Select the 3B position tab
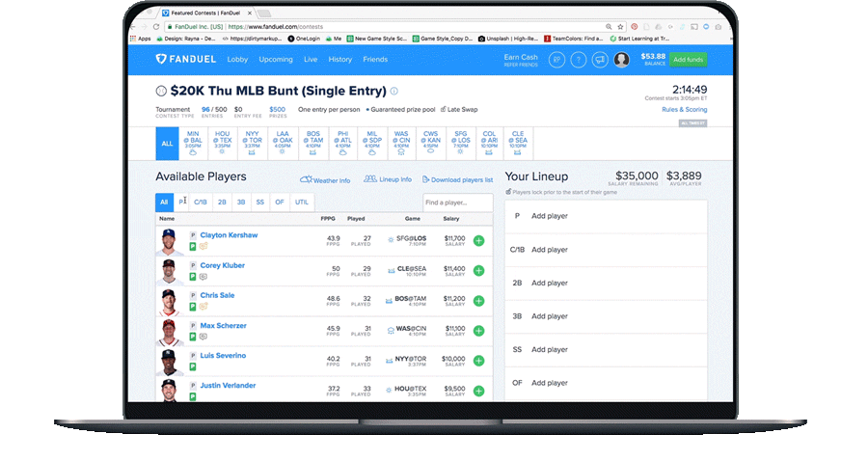 (241, 203)
